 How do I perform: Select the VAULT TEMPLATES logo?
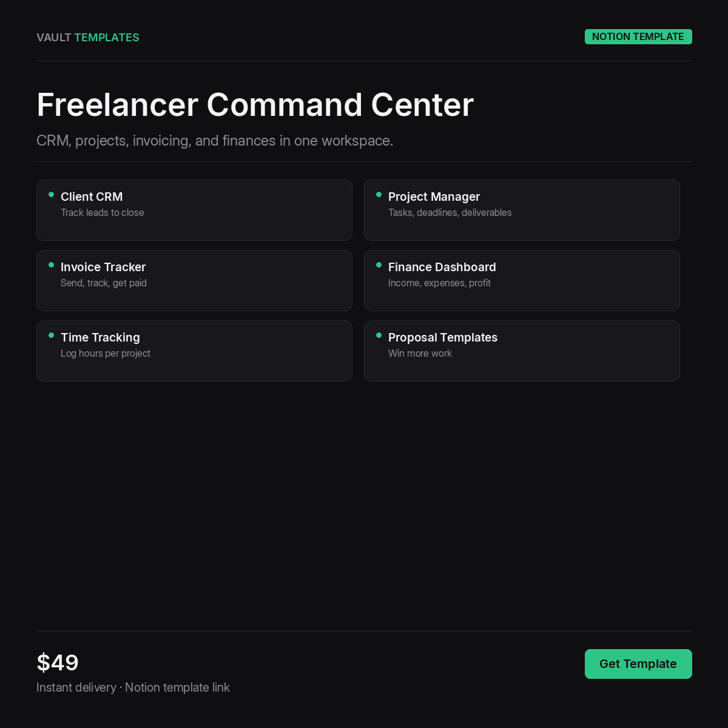point(87,37)
